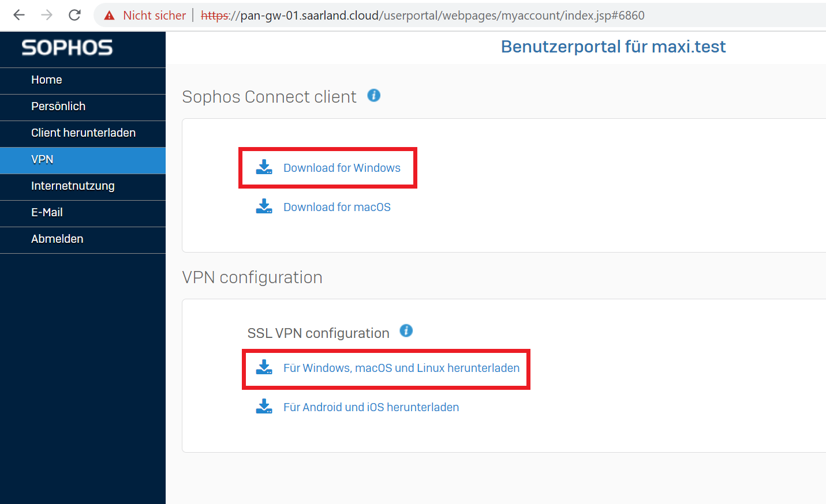Click the 'Download for Windows' link
Viewport: 826px width, 504px height.
click(x=342, y=168)
